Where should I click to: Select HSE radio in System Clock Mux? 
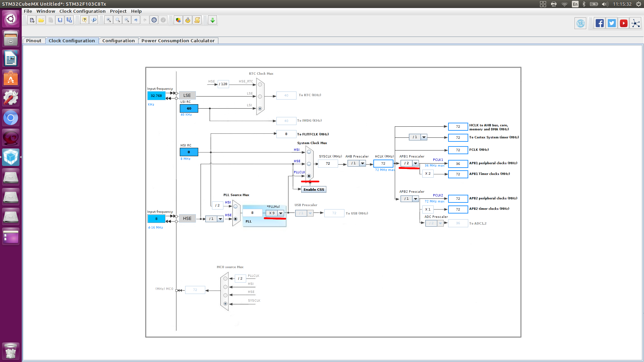tap(309, 164)
